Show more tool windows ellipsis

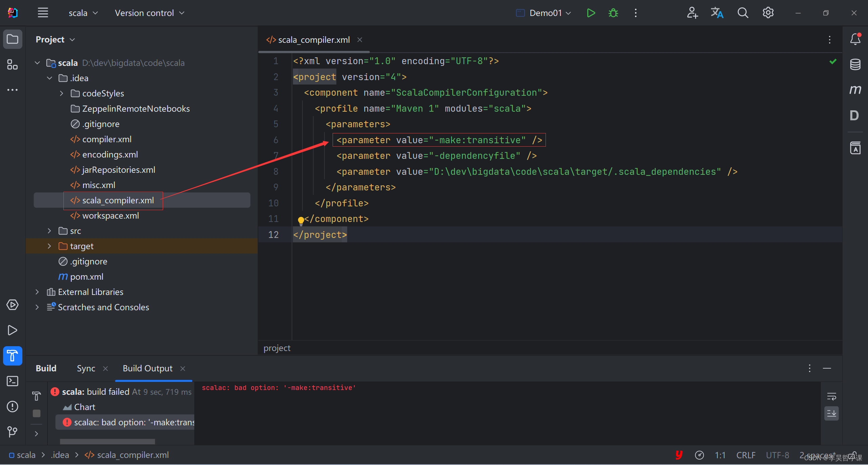tap(13, 90)
